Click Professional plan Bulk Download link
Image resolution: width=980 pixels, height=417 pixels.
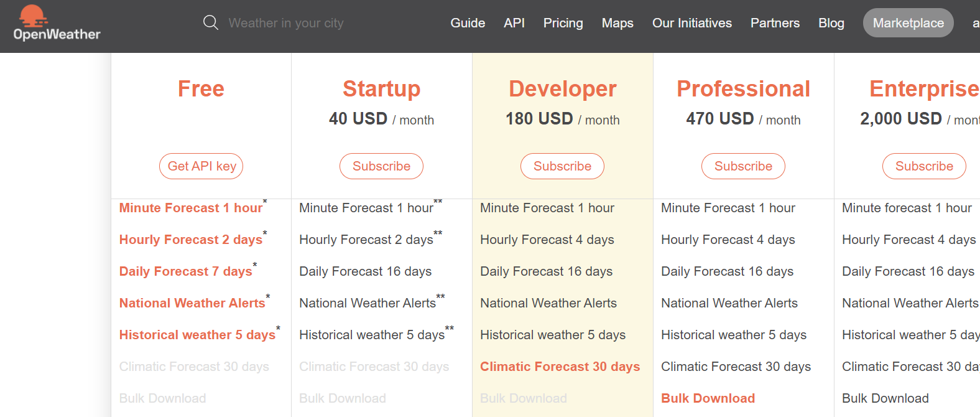point(708,398)
